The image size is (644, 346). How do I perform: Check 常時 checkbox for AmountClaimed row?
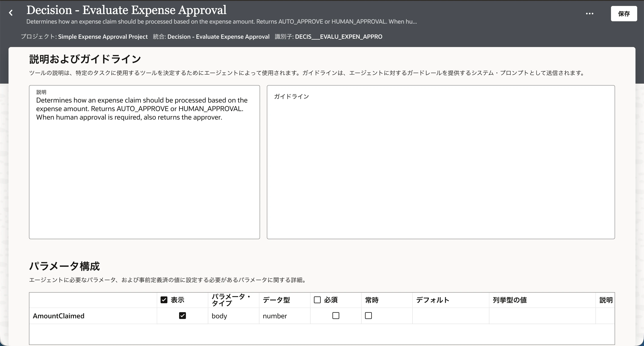368,316
